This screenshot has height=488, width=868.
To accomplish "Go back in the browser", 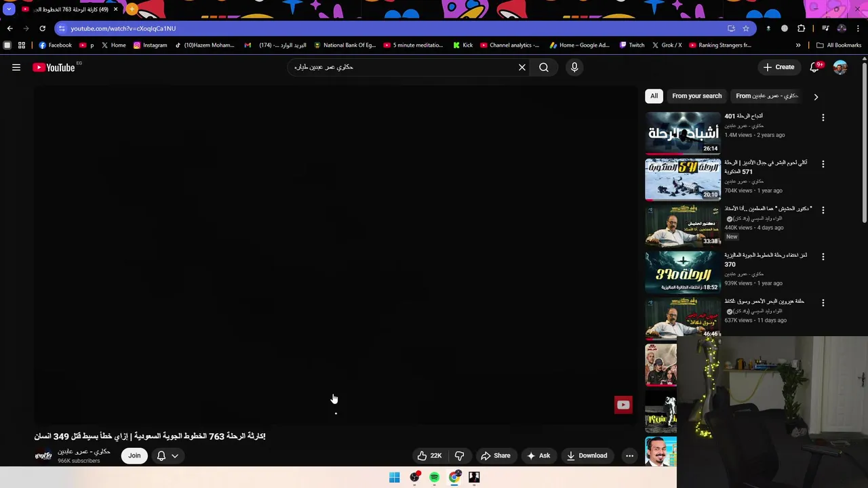I will pos(9,28).
